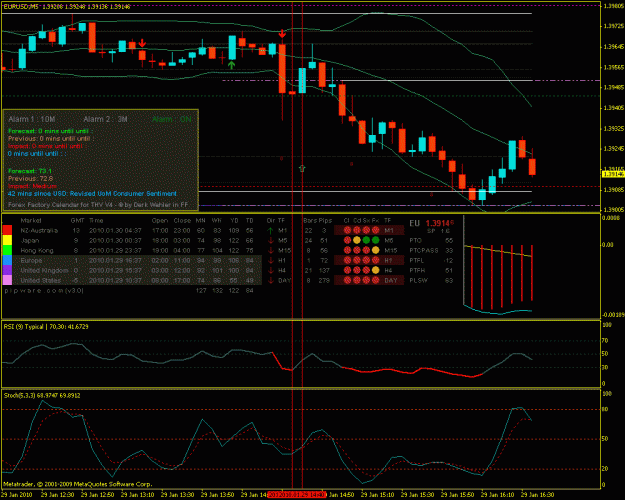Click the Pips column header
625x500 pixels.
(325, 220)
